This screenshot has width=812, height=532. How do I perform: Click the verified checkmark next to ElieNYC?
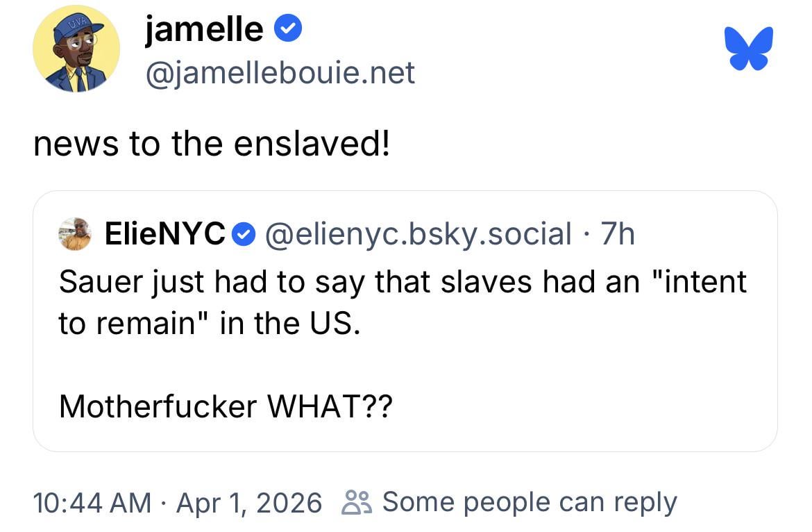pos(242,235)
